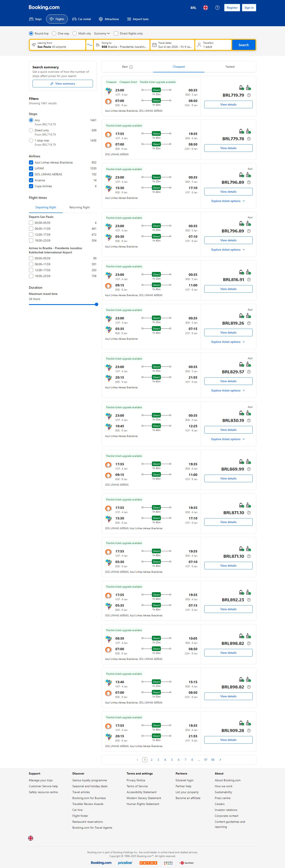Viewport: 285px width, 868px height.
Task: Uncheck the LATAM airline filter
Action: point(31,169)
